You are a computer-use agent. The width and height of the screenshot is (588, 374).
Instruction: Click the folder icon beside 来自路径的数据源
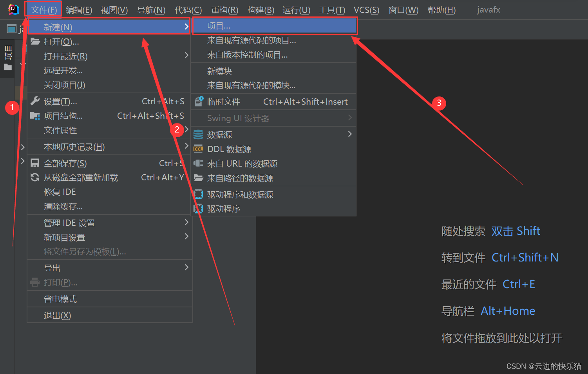[199, 178]
